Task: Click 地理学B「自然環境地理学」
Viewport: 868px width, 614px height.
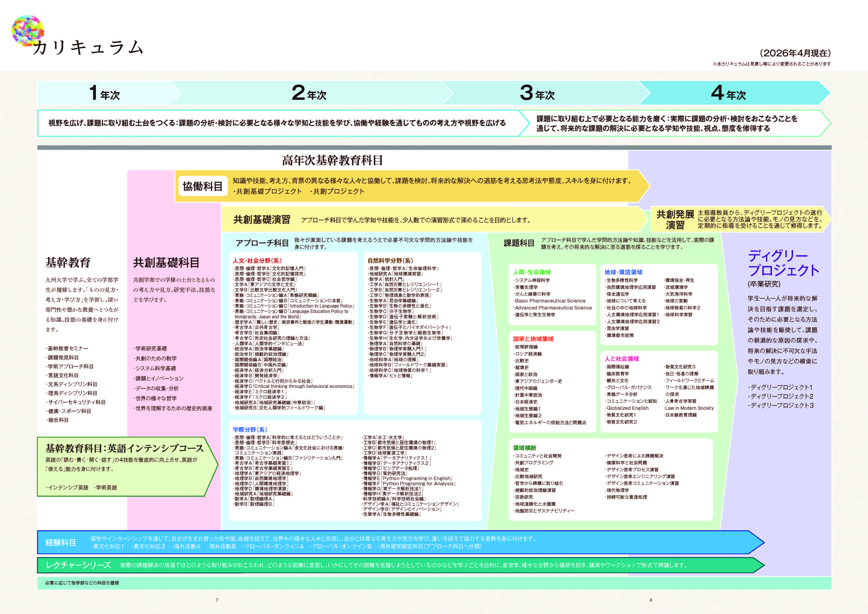Action: click(x=261, y=479)
